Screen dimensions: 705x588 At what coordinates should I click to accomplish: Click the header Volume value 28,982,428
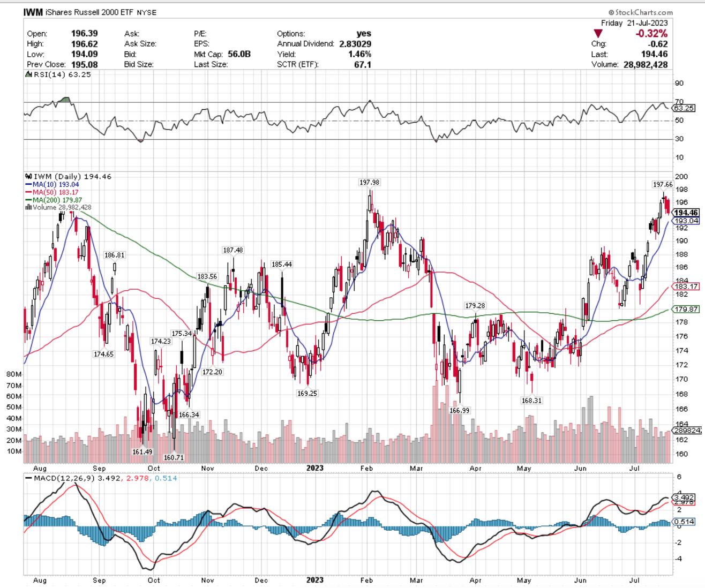[x=646, y=64]
